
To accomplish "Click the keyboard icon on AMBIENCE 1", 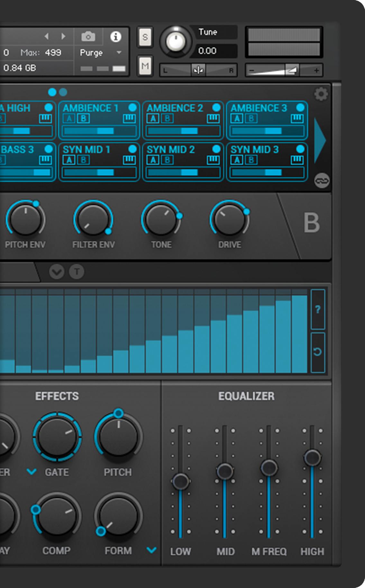I will click(x=129, y=119).
